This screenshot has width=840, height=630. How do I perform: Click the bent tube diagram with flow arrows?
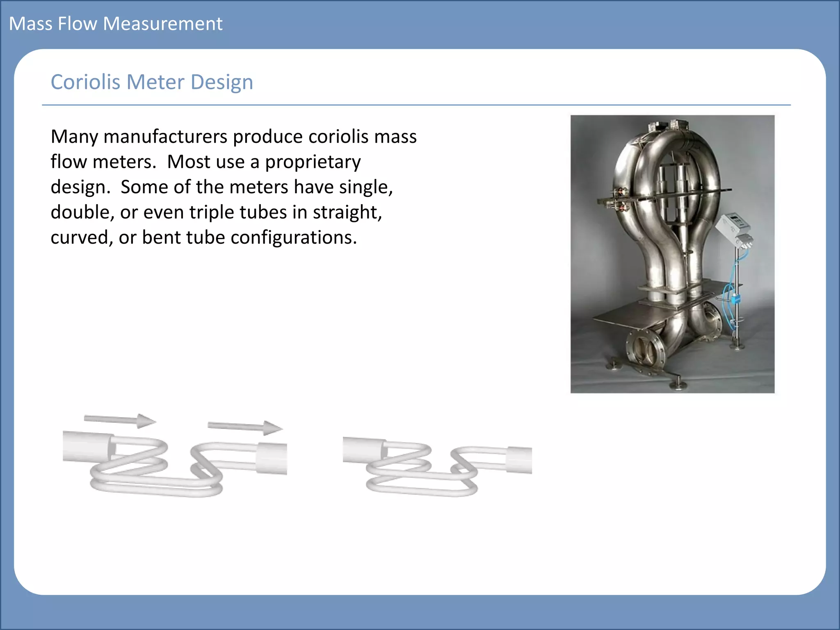click(x=175, y=455)
